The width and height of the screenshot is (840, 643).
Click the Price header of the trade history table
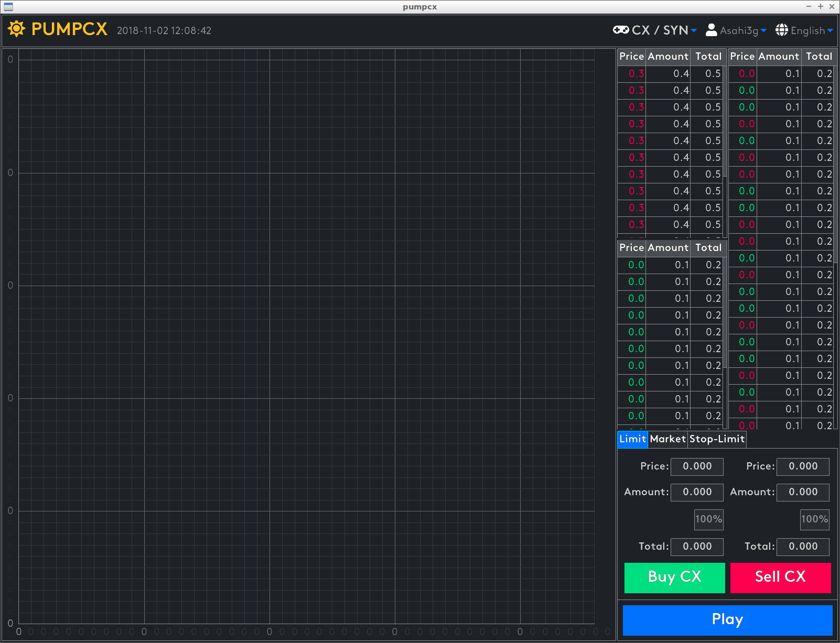742,57
